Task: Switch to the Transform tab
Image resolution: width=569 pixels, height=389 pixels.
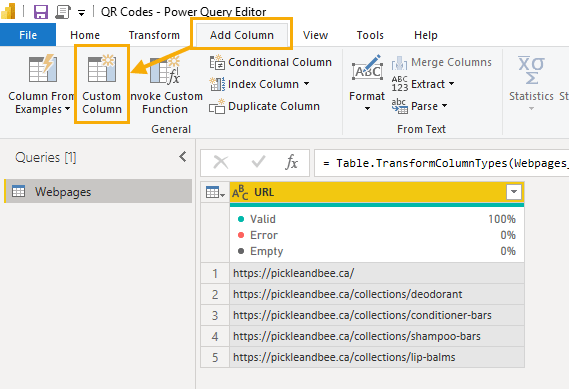Action: (x=154, y=35)
